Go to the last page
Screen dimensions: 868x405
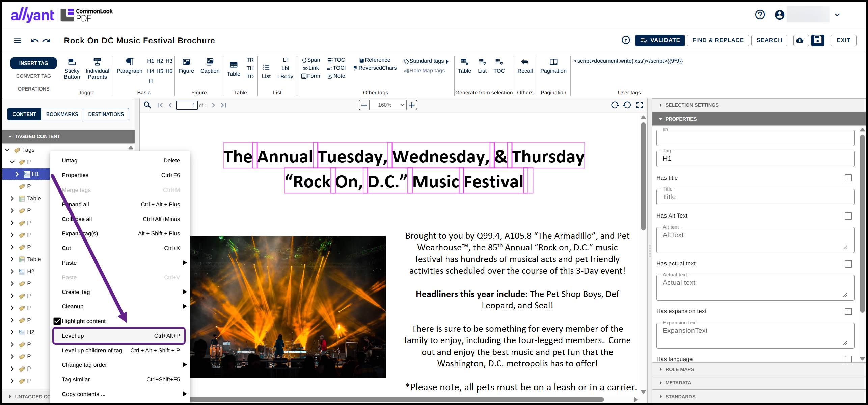click(223, 105)
